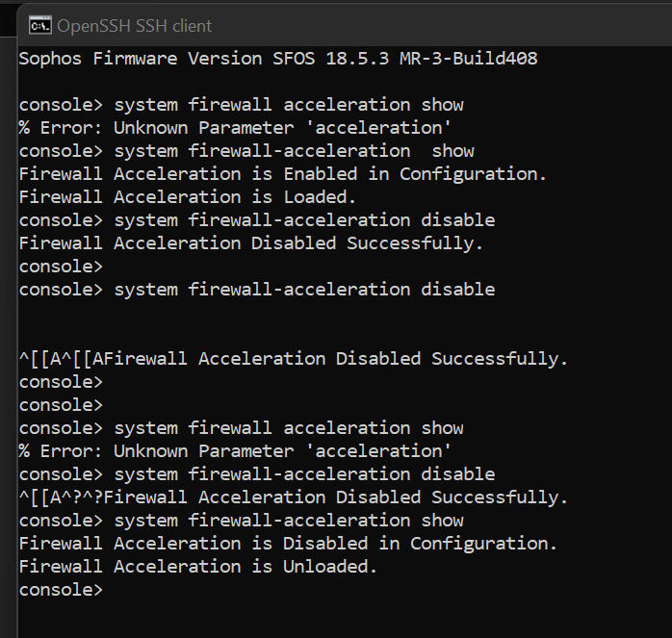The width and height of the screenshot is (672, 638).
Task: Click the OpenSSH terminal icon in title bar
Action: 40,25
